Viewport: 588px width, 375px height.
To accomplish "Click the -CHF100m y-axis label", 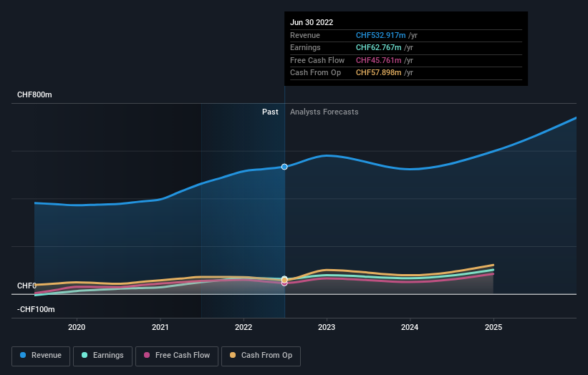I will coord(36,309).
